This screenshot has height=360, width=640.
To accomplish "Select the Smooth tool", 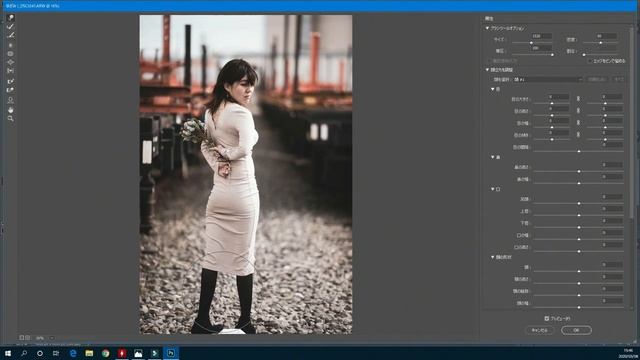I will coord(11,36).
